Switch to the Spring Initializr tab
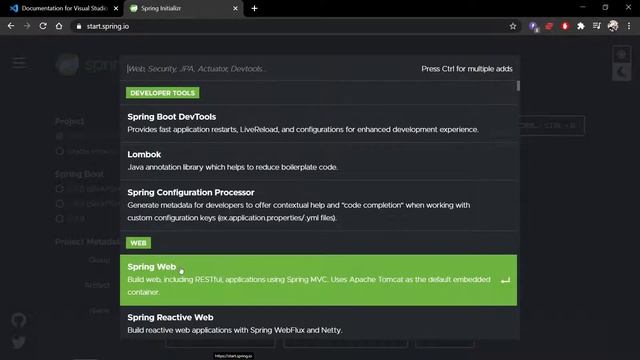The width and height of the screenshot is (640, 360). tap(184, 8)
